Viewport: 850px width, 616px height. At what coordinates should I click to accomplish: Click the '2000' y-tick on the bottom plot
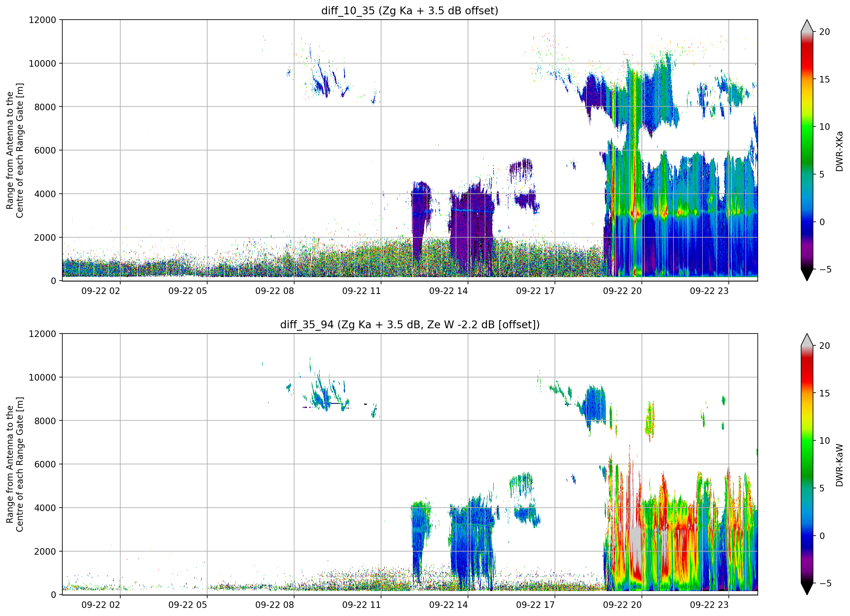(45, 551)
